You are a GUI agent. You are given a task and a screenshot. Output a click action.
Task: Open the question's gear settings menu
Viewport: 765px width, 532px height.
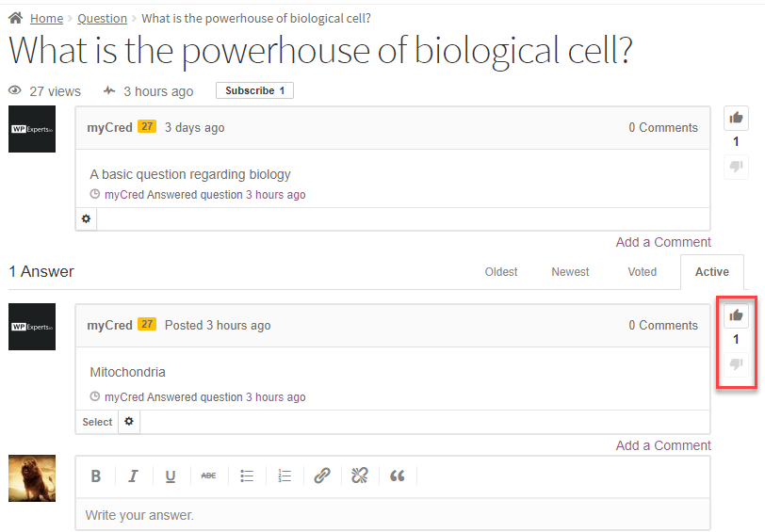87,218
